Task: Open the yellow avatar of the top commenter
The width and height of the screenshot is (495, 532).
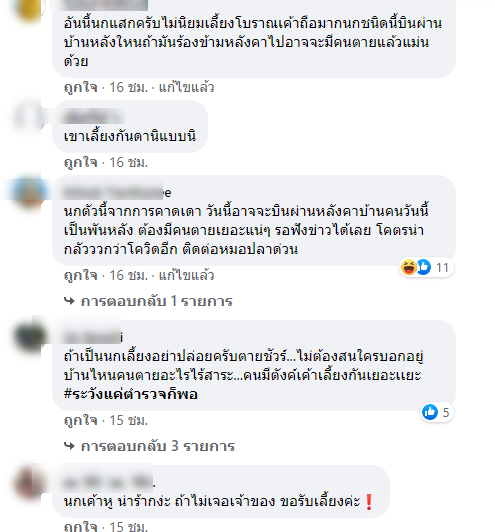Action: click(x=30, y=8)
